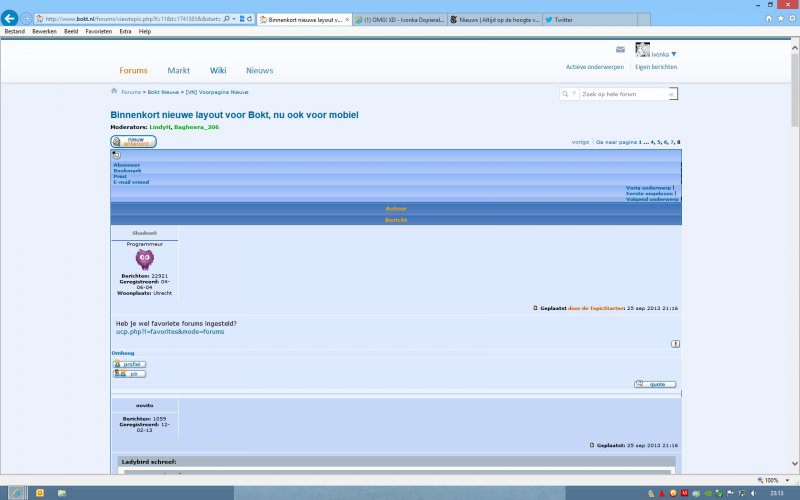Screen dimensions: 800x500
Task: Open the Beeld menu
Action: (x=71, y=32)
